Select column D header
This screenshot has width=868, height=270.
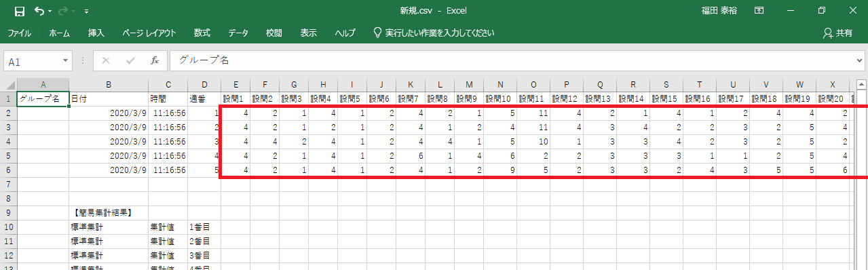pos(204,85)
